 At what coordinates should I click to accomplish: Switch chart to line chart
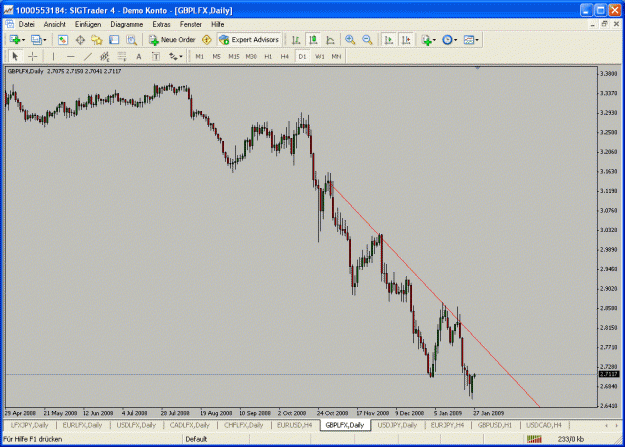[330, 40]
